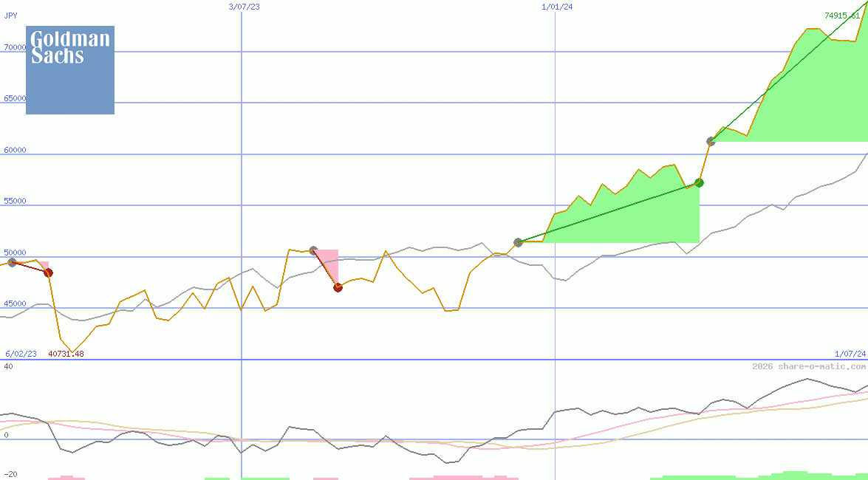
Task: Click the Goldman Sachs logo
Action: [x=69, y=70]
